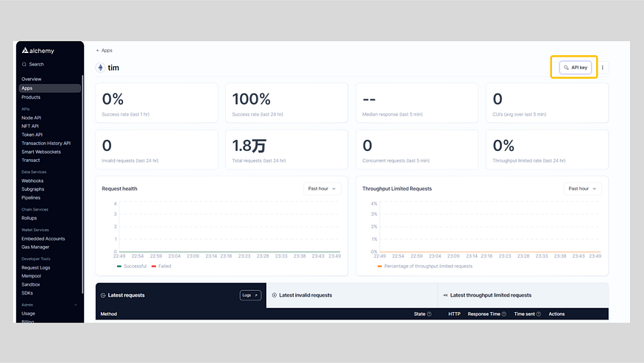This screenshot has height=363, width=644.
Task: Click the Actions column header
Action: click(x=556, y=314)
